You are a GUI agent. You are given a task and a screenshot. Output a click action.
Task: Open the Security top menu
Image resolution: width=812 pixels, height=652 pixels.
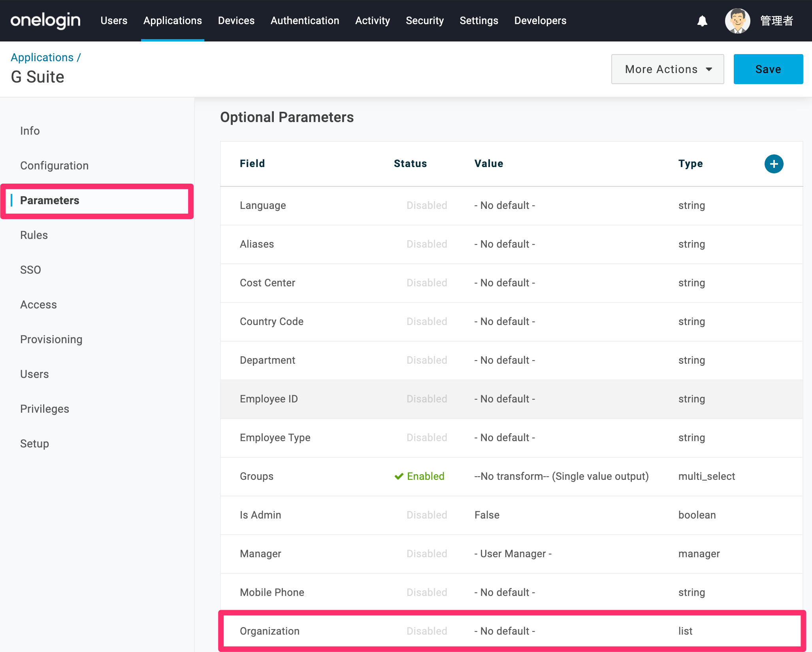click(x=425, y=21)
